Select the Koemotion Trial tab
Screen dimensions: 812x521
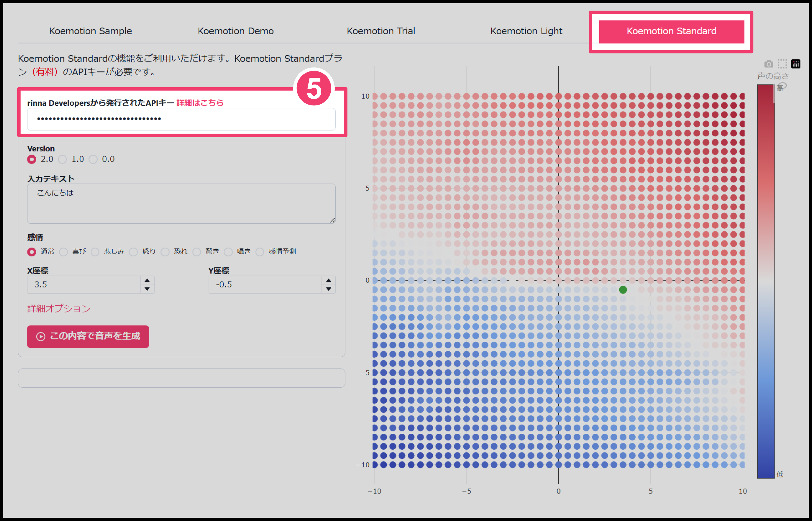[381, 31]
